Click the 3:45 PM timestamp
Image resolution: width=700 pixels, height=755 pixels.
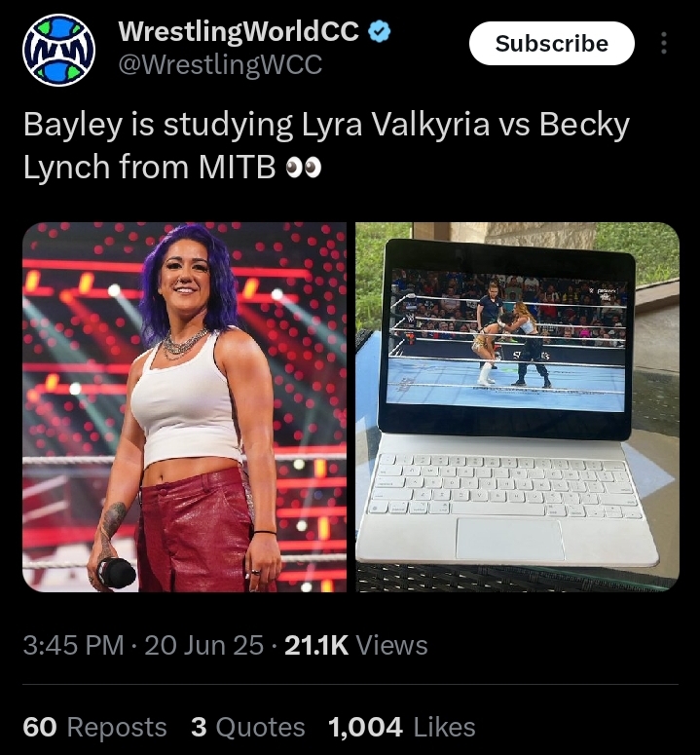tap(73, 645)
